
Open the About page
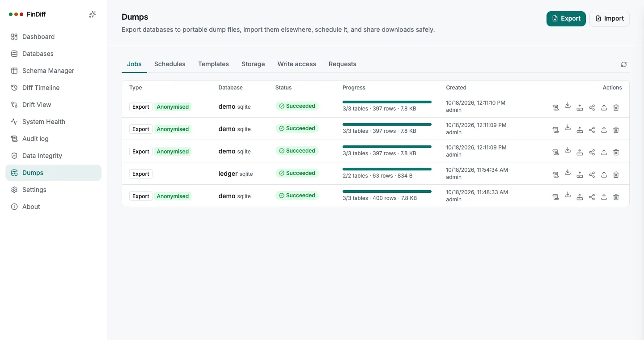point(53,207)
